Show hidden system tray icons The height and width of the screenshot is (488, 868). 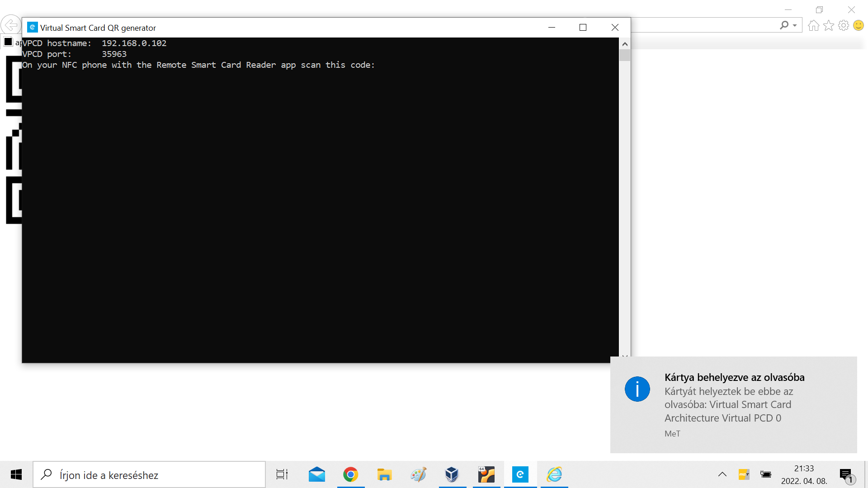[722, 474]
